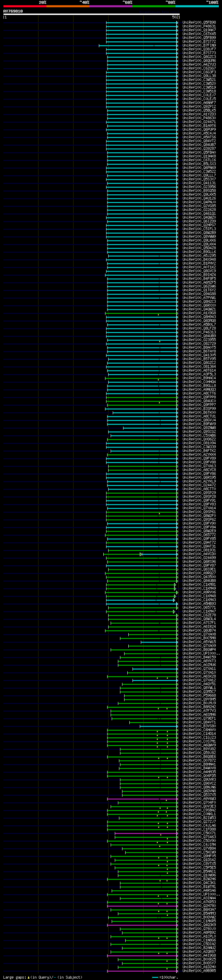Open hit UniRef100_C6TK45

click(x=199, y=34)
